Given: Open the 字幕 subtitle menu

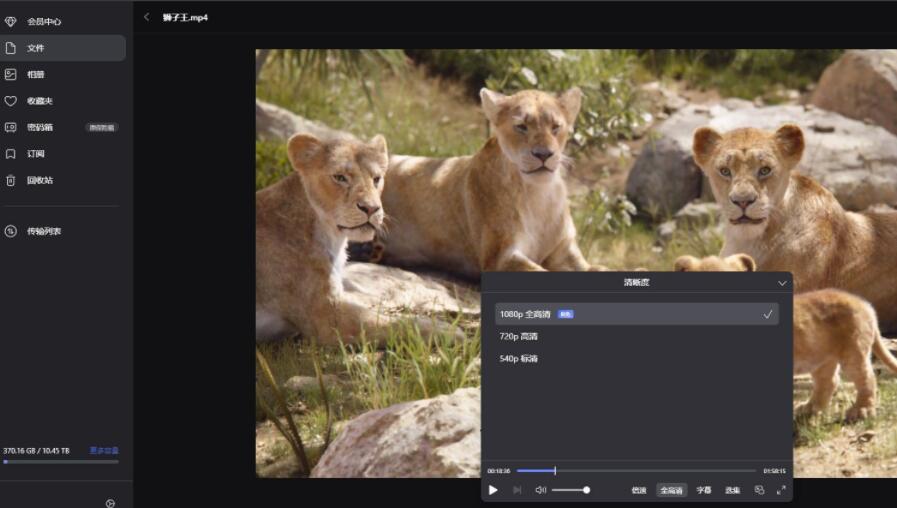Looking at the screenshot, I should tap(704, 490).
